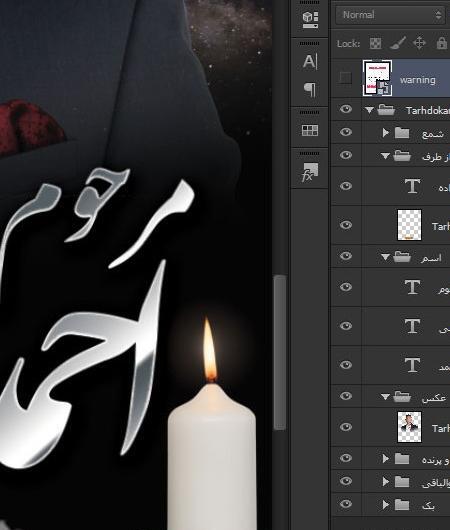Screen dimensions: 450x530
Task: Hide the پرنده group
Action: (x=346, y=458)
